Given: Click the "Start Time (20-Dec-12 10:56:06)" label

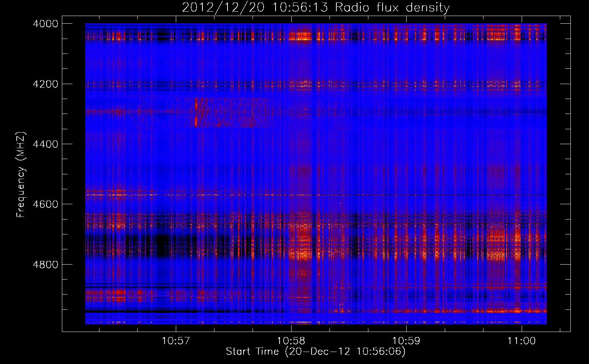Looking at the screenshot, I should pos(316,352).
